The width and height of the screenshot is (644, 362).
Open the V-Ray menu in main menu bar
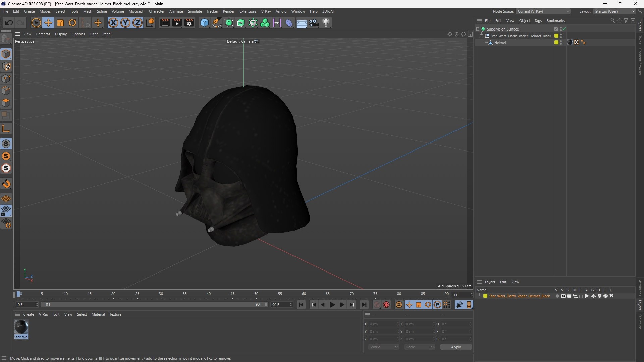[266, 11]
